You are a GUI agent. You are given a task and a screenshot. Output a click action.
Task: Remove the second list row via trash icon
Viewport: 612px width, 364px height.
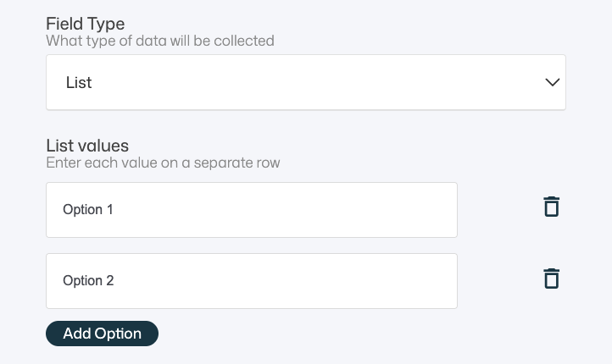click(551, 279)
